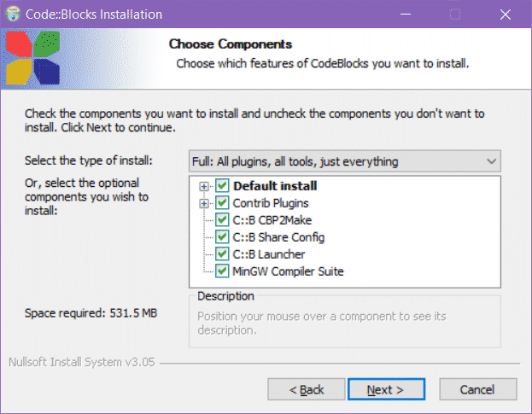The image size is (532, 414).
Task: Expand the Default install tree node
Action: pos(204,186)
